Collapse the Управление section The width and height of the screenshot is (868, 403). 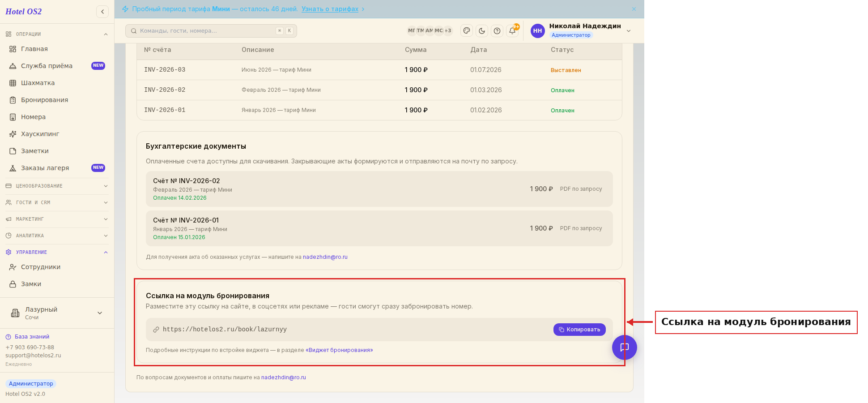point(57,252)
